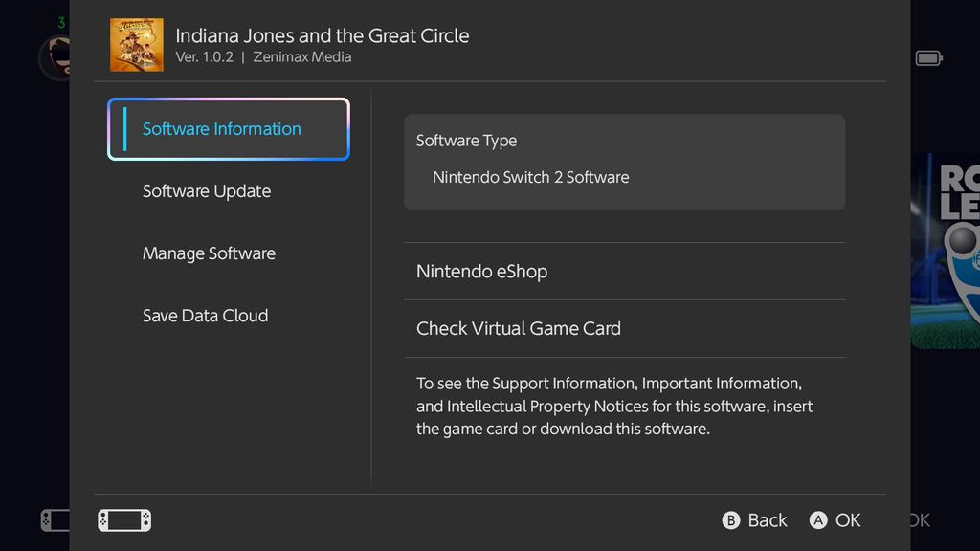Image resolution: width=980 pixels, height=551 pixels.
Task: Click the B Back button
Action: (x=754, y=520)
